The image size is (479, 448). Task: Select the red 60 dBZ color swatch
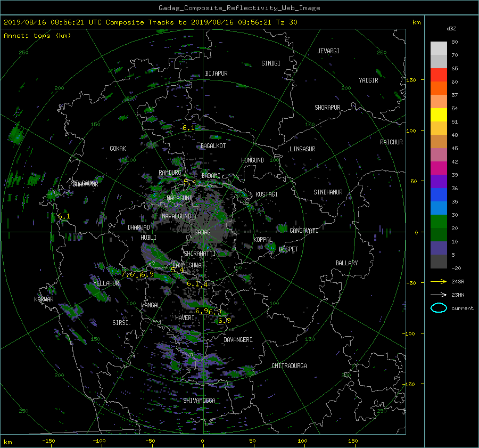pyautogui.click(x=439, y=75)
